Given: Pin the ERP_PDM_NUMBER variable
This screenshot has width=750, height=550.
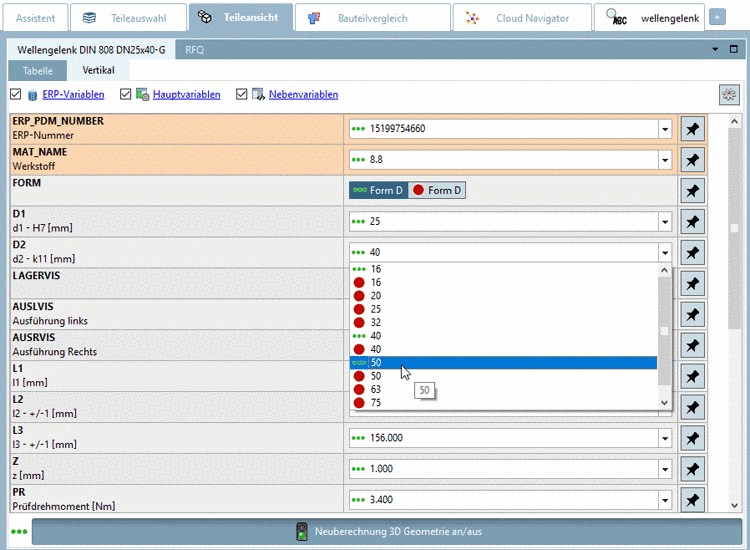Looking at the screenshot, I should click(x=692, y=129).
